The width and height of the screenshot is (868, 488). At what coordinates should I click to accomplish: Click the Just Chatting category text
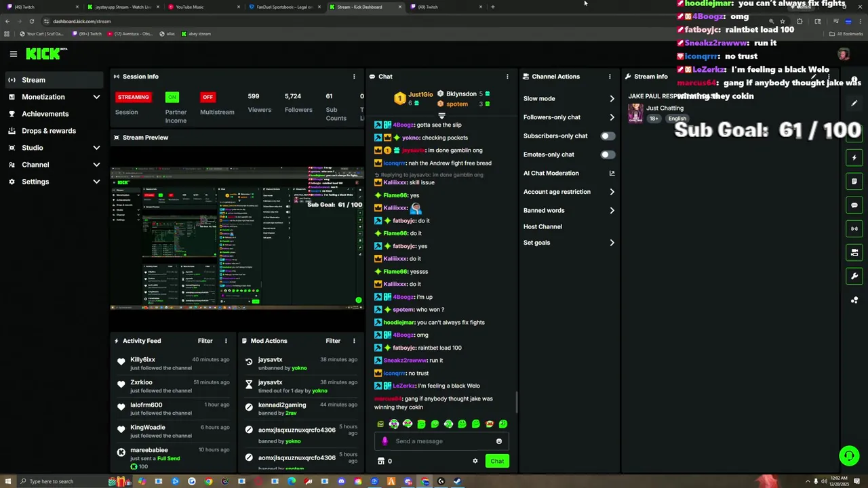665,108
